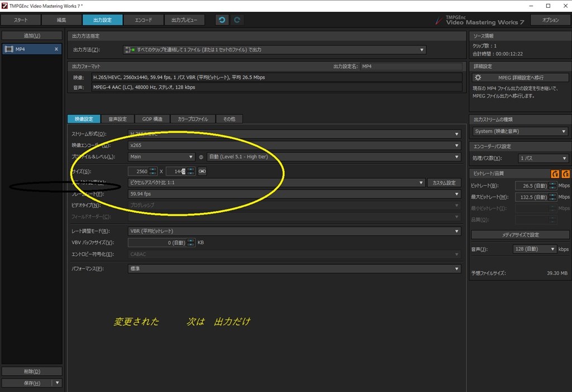Viewport: 572px width, 392px height.
Task: Open the 出力方法 output method dropdown
Action: click(x=422, y=49)
